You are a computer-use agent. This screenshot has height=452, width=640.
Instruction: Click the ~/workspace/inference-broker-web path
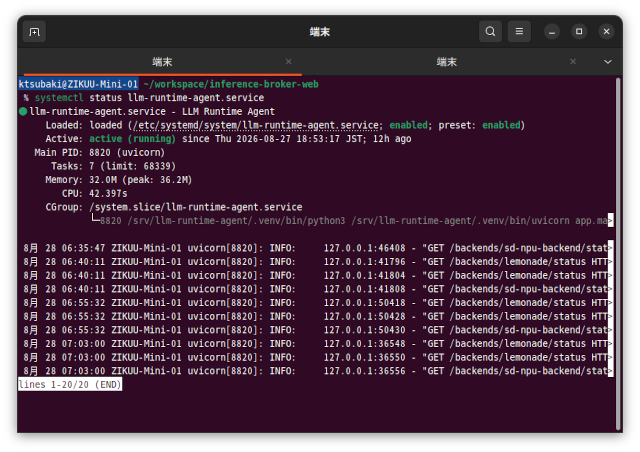231,84
